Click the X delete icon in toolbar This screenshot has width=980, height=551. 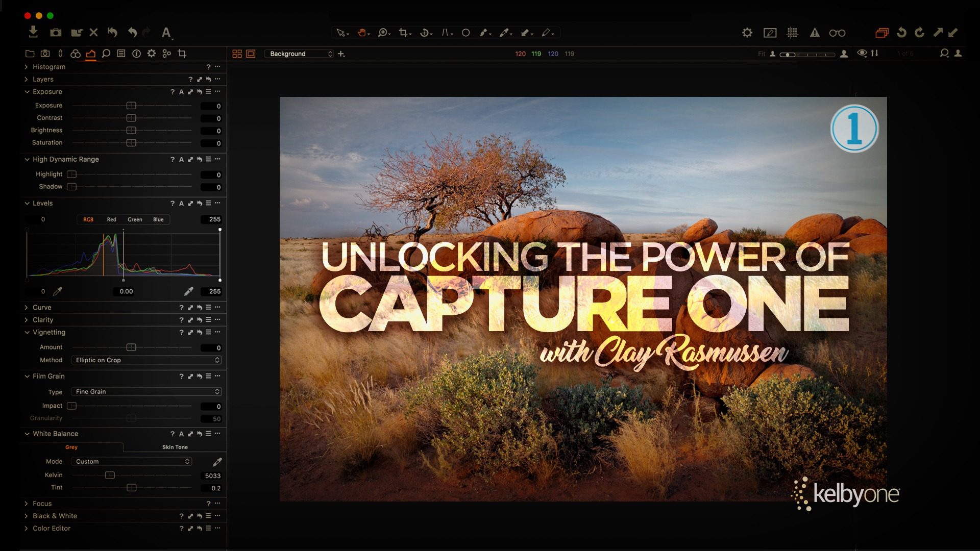coord(93,33)
